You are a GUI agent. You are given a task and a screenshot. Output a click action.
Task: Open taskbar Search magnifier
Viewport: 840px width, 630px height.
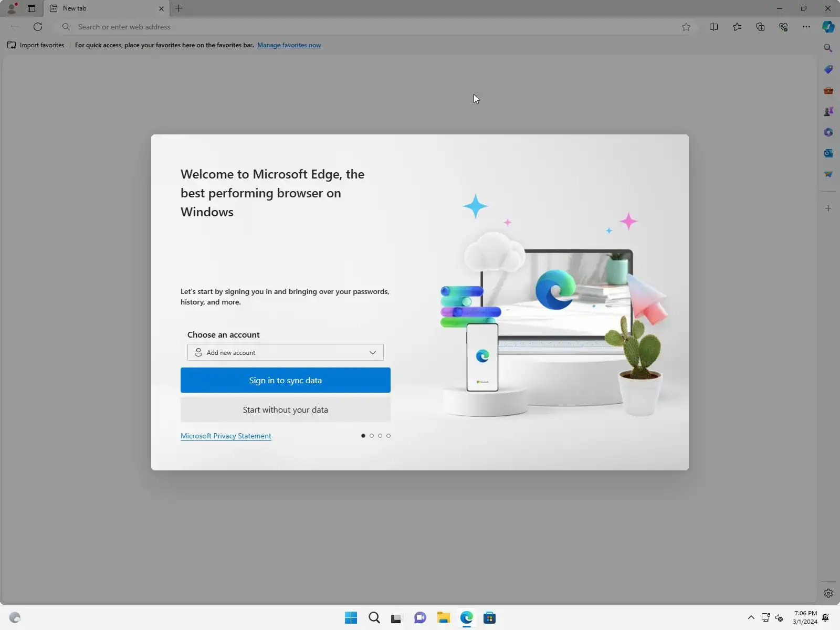[374, 618]
